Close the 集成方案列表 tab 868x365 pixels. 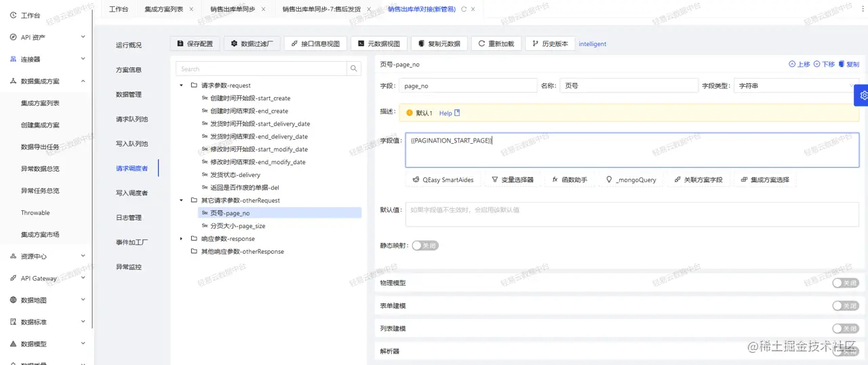191,9
